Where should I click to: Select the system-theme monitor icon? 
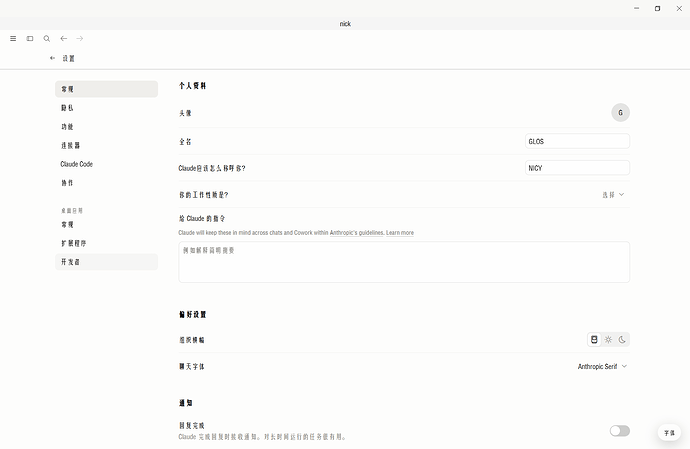tap(594, 339)
